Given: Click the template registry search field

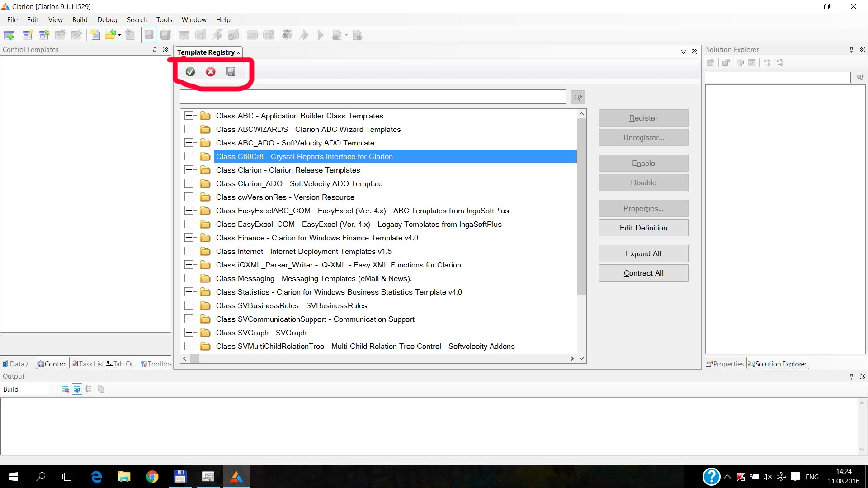Looking at the screenshot, I should 373,97.
